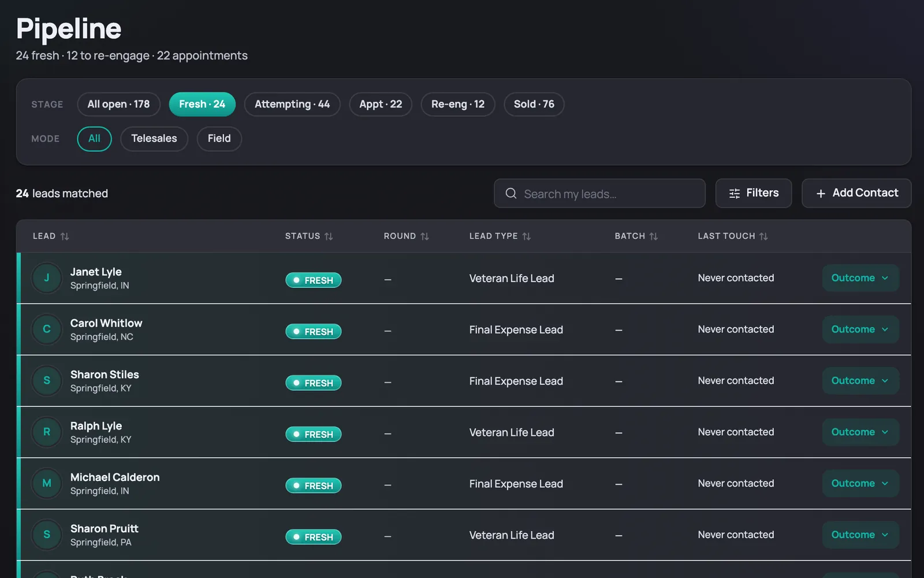Viewport: 924px width, 578px height.
Task: Sort by the Batch column arrows icon
Action: pos(653,236)
